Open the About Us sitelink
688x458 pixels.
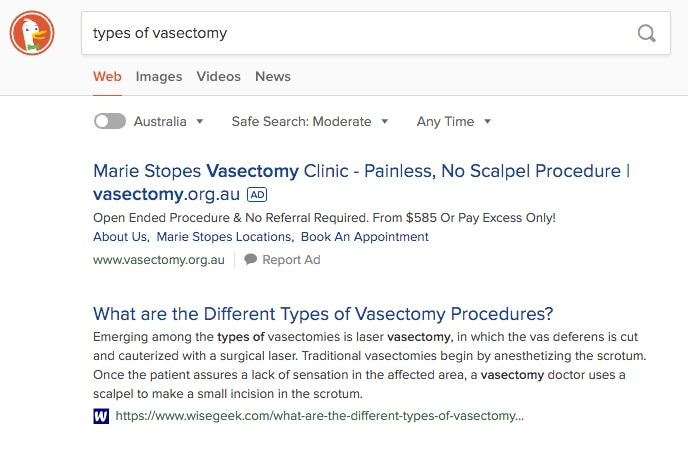[120, 237]
